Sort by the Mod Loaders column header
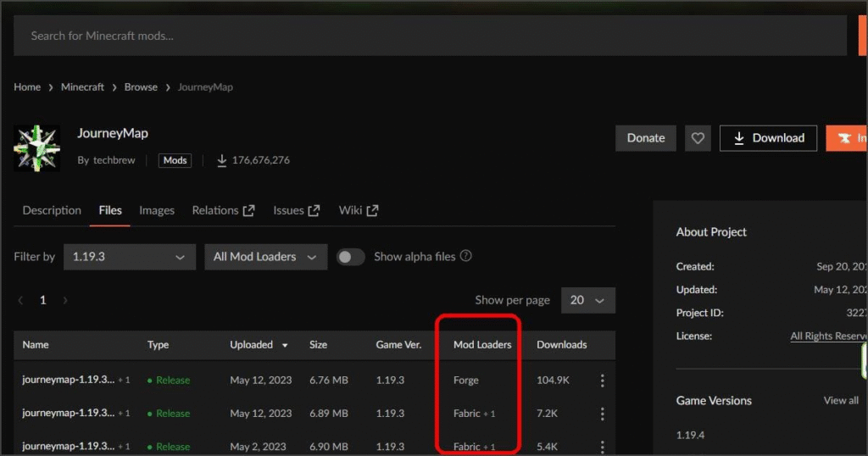 tap(482, 345)
